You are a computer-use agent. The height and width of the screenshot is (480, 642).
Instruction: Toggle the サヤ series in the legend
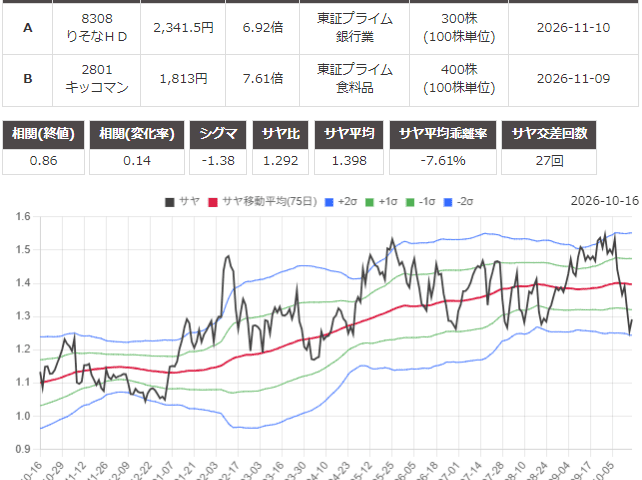pyautogui.click(x=182, y=202)
